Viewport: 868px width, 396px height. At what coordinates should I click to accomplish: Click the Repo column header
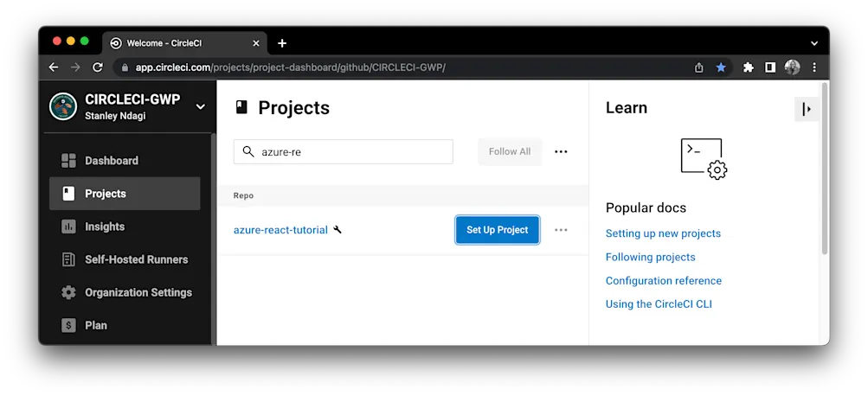[243, 195]
